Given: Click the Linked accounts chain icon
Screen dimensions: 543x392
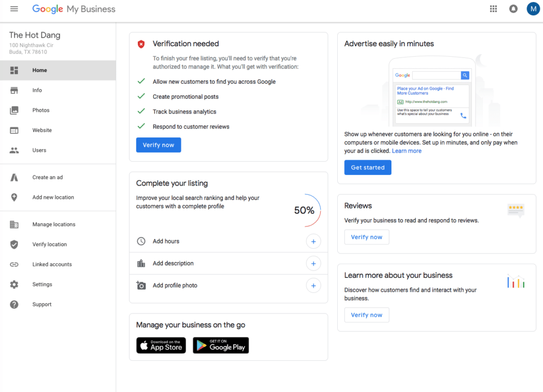Looking at the screenshot, I should click(14, 265).
